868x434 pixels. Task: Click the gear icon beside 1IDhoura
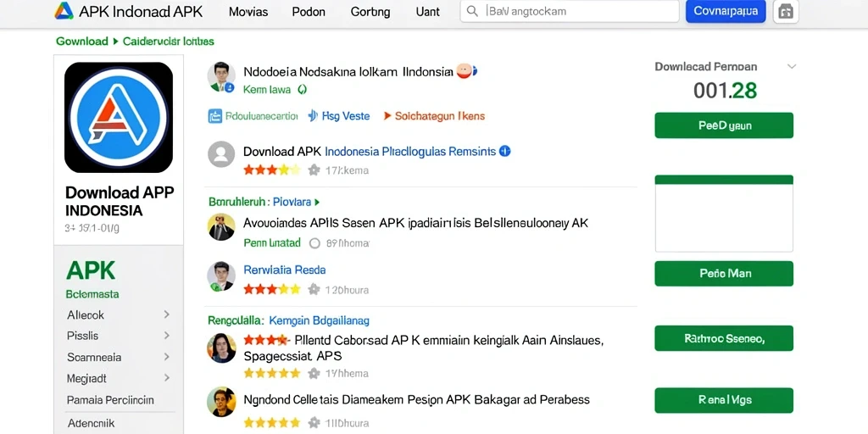coord(314,422)
